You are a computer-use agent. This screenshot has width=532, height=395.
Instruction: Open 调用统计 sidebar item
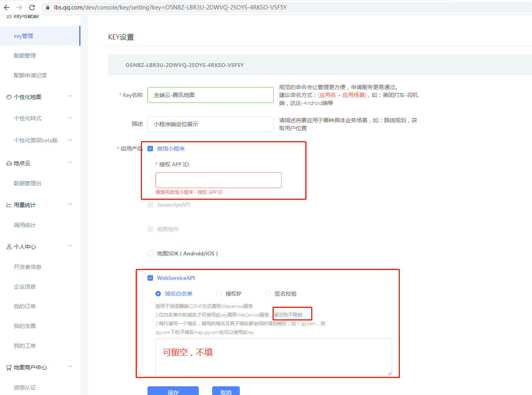(25, 225)
